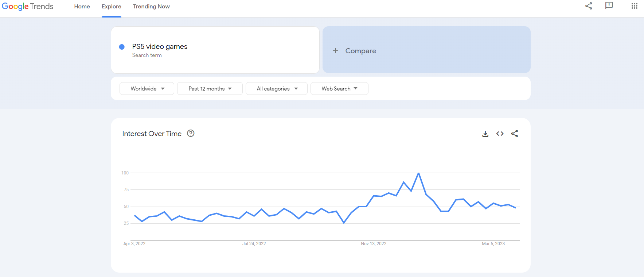Open the Google apps grid
This screenshot has height=277, width=644.
[635, 6]
